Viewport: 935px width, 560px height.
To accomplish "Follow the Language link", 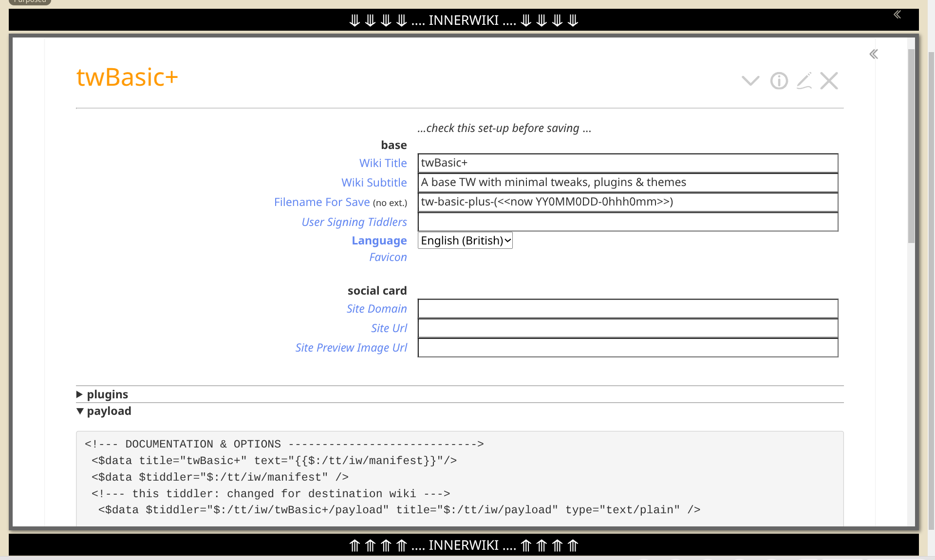I will coord(379,241).
